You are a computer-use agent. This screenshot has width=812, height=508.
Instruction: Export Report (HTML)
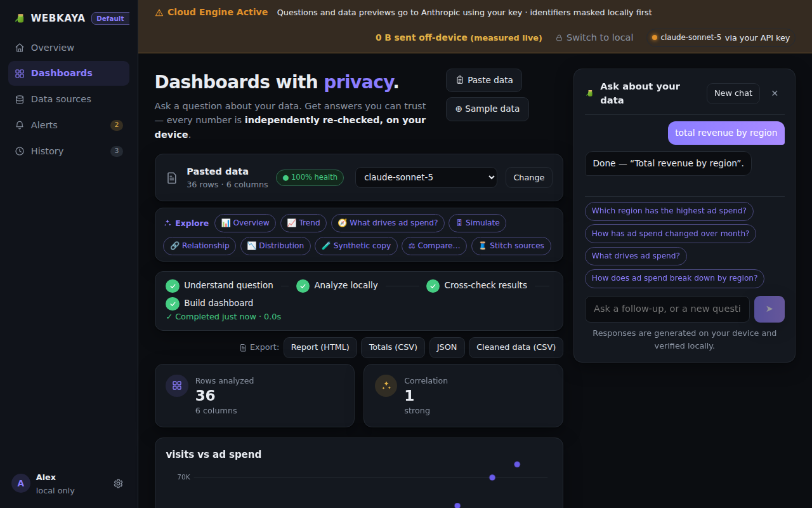[320, 347]
